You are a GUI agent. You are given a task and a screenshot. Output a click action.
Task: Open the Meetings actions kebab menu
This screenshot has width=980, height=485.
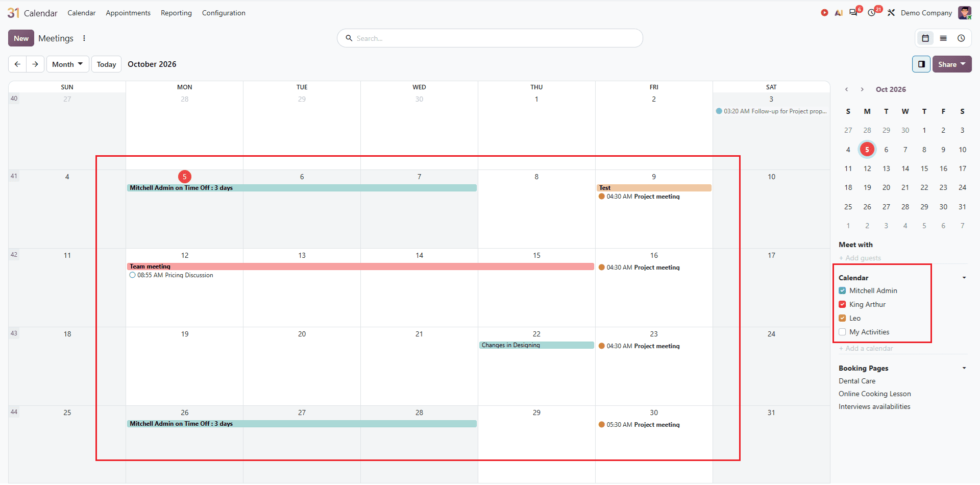[x=84, y=38]
